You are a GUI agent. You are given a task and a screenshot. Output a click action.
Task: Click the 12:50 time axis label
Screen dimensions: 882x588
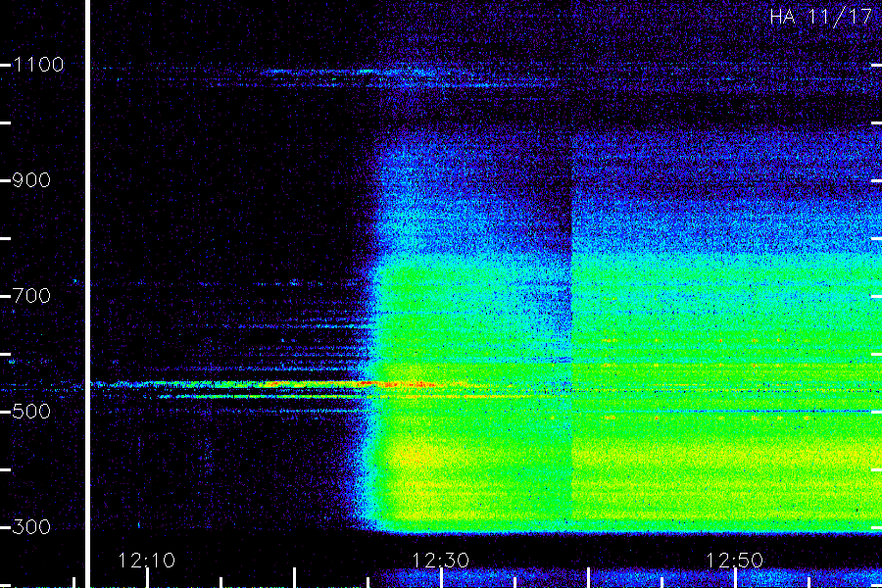pyautogui.click(x=734, y=561)
